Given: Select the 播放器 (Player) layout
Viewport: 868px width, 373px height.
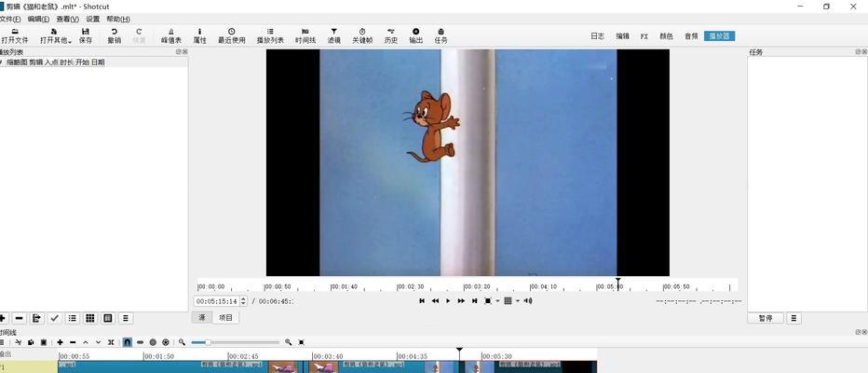Looking at the screenshot, I should point(720,36).
